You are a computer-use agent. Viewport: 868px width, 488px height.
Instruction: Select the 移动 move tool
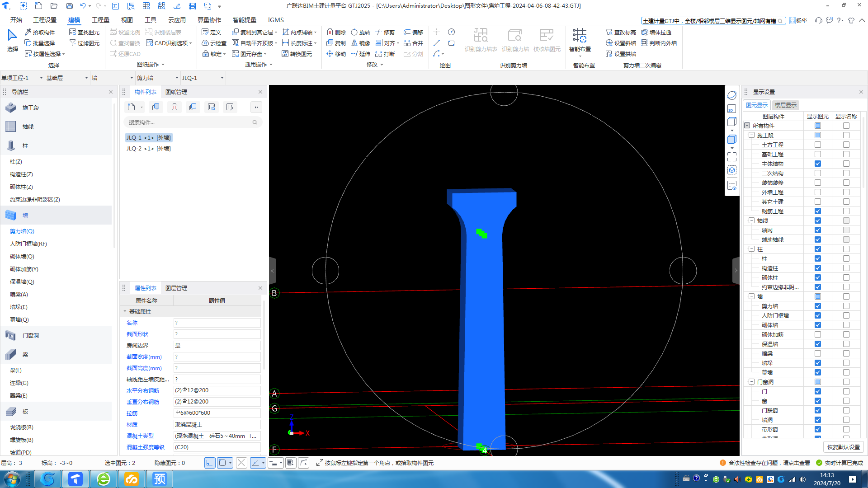(x=336, y=54)
